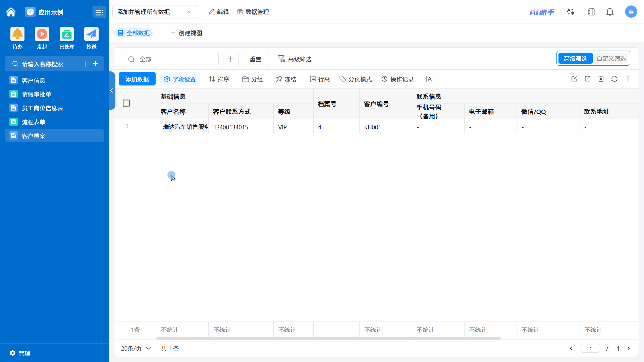
Task: Click the 瑞达汽车销售服务 customer name cell
Action: [x=182, y=127]
